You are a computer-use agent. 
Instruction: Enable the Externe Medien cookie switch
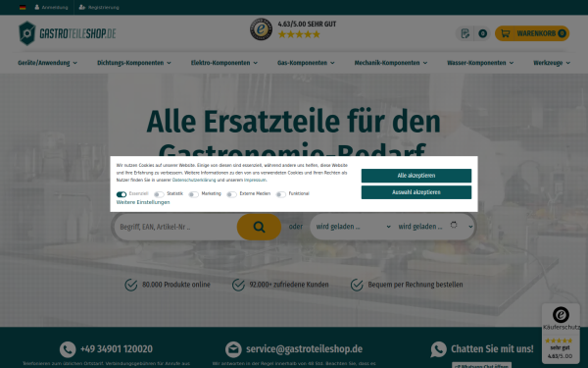coord(231,194)
